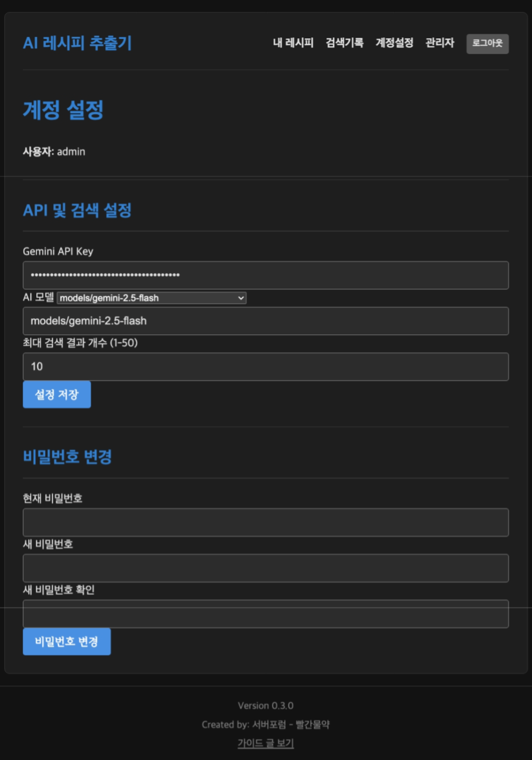The height and width of the screenshot is (760, 532).
Task: Click the 새 비밀번호 input field
Action: pos(265,568)
